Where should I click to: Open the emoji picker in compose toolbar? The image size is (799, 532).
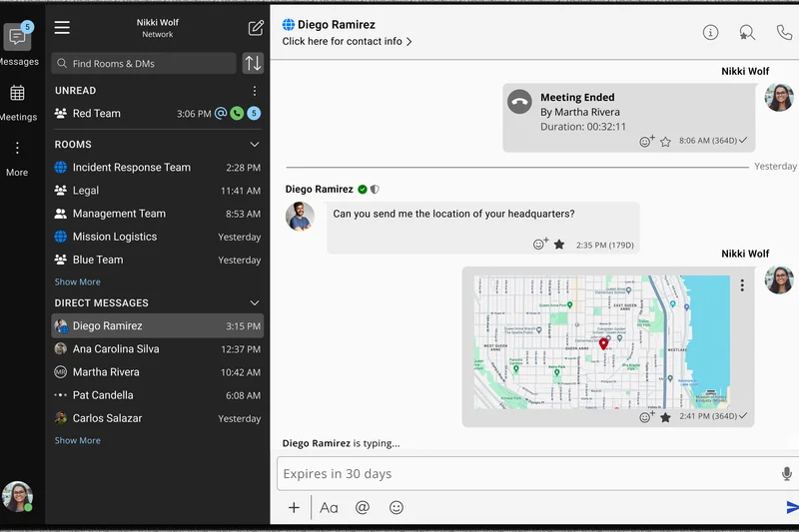tap(397, 507)
